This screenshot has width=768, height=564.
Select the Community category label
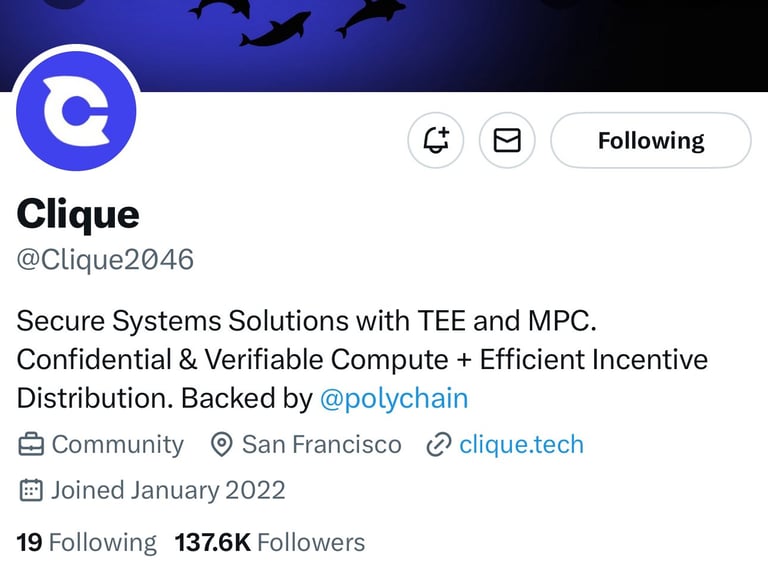click(x=118, y=445)
